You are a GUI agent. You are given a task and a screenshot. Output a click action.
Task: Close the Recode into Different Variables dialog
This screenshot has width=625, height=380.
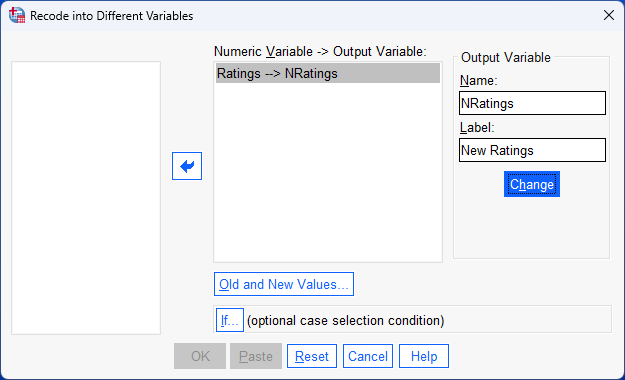(x=609, y=16)
